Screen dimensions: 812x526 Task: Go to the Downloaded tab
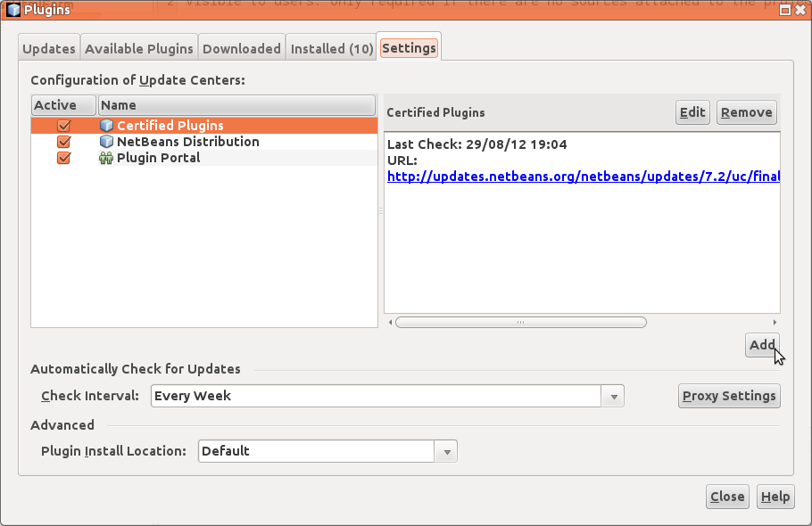[241, 49]
